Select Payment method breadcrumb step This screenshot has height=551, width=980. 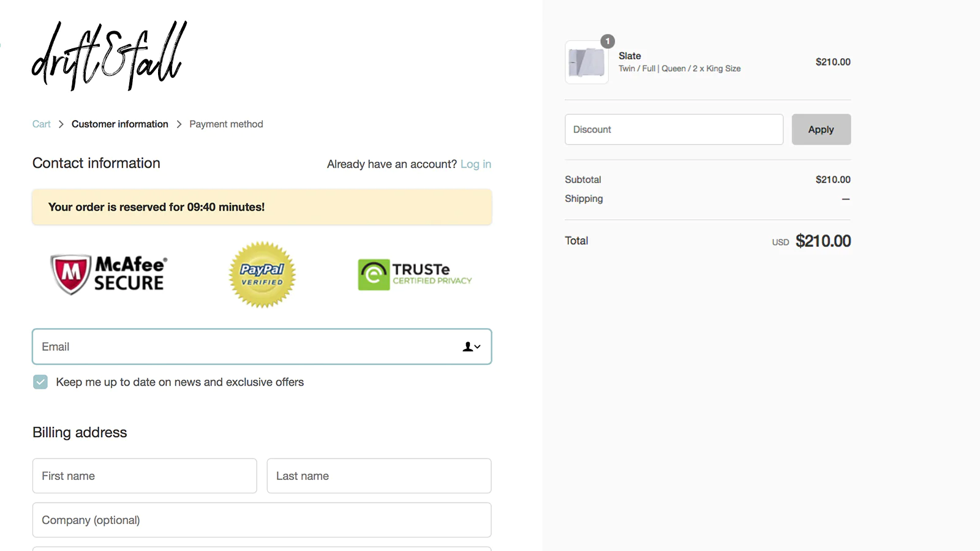(x=226, y=124)
